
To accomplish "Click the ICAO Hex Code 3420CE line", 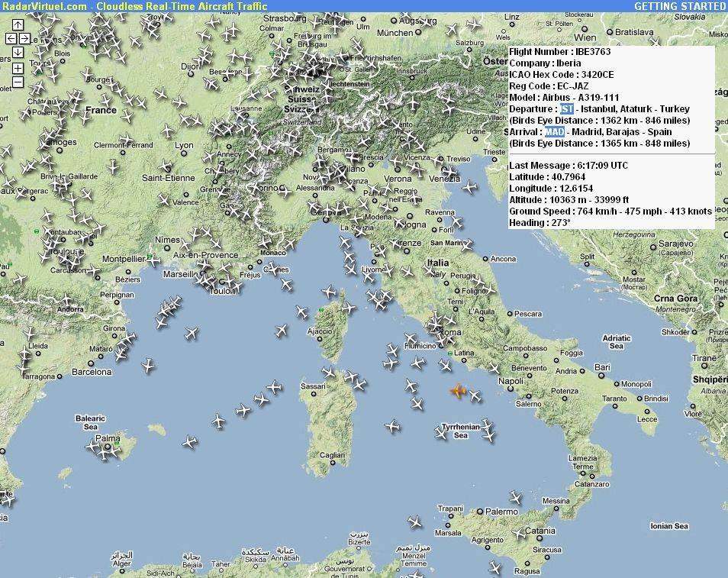I will point(562,74).
